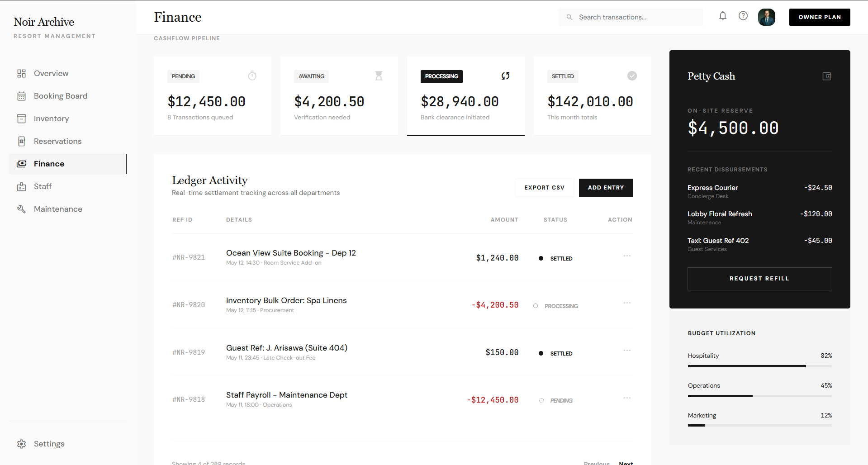
Task: Open the help question mark icon
Action: (x=743, y=16)
